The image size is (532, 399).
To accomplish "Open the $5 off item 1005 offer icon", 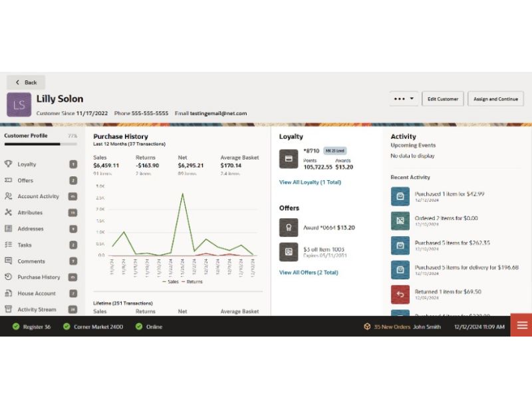I will (289, 252).
